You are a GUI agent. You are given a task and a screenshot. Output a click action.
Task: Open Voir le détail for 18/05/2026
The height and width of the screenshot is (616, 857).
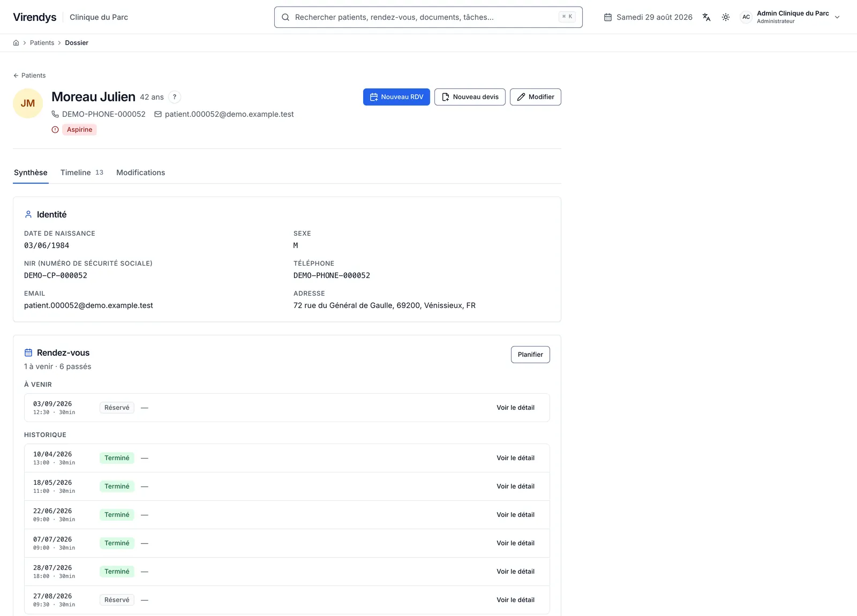(515, 486)
